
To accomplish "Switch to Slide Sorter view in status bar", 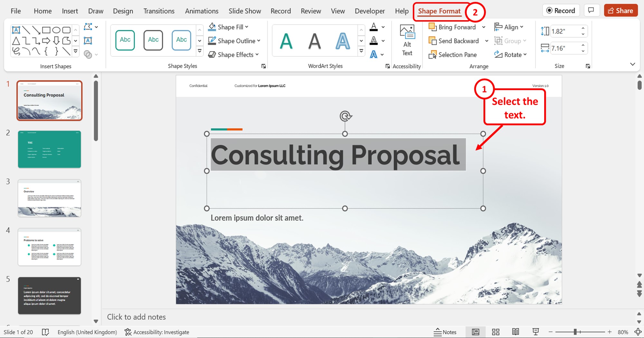I will 496,332.
